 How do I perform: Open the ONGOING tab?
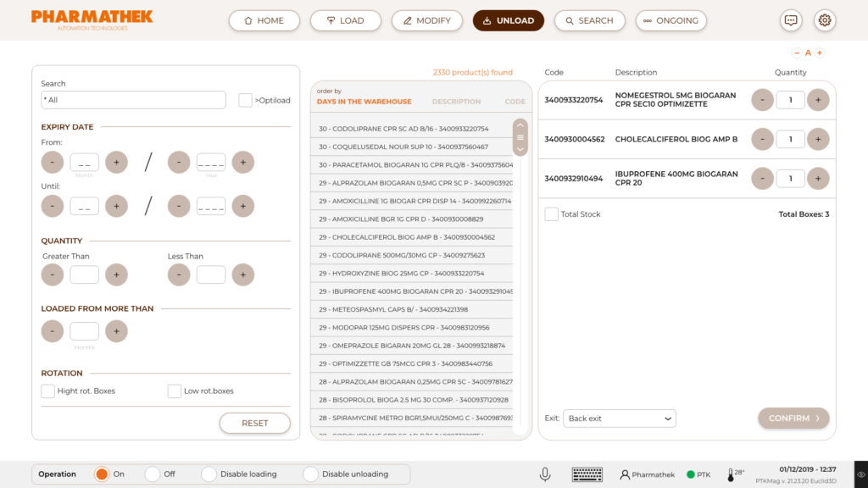coord(671,20)
